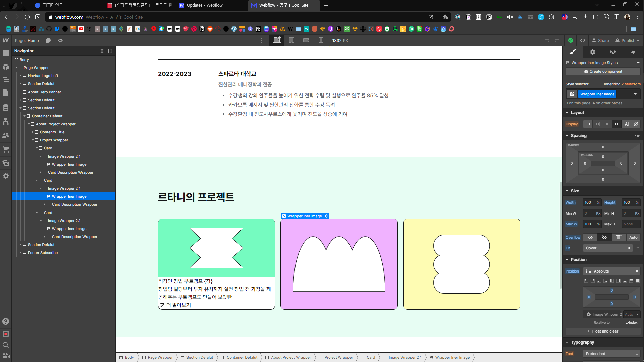Screen dimensions: 644x362
Task: Set display to Grid
Action: 607,124
